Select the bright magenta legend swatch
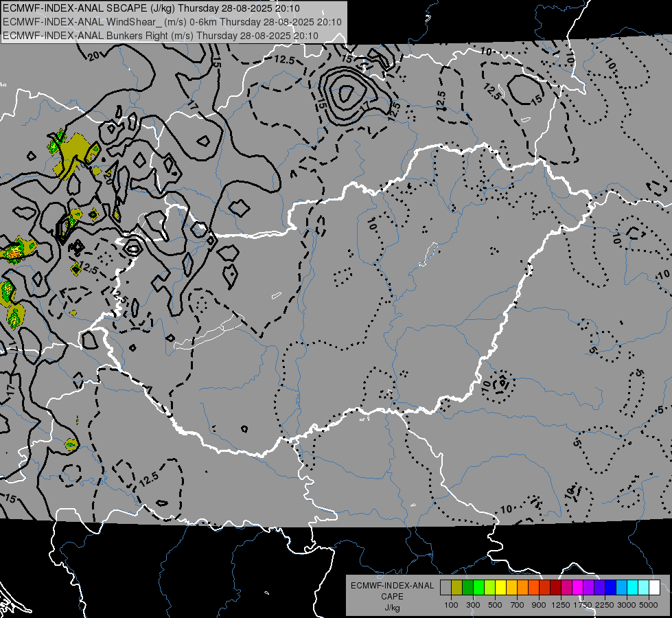This screenshot has height=618, width=672. (x=578, y=587)
